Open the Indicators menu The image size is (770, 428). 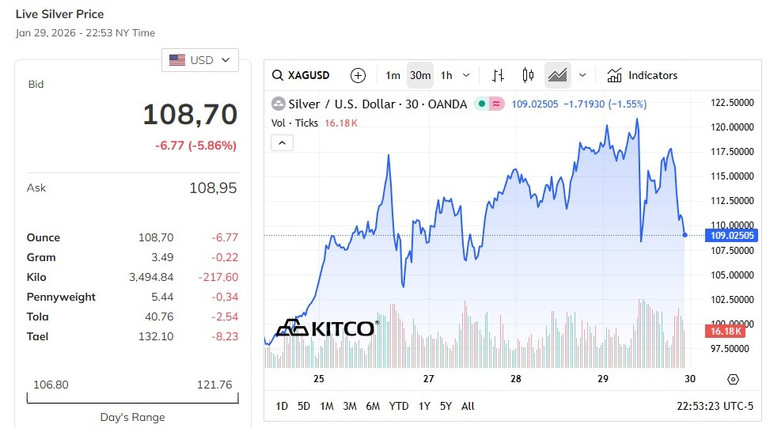click(x=642, y=75)
